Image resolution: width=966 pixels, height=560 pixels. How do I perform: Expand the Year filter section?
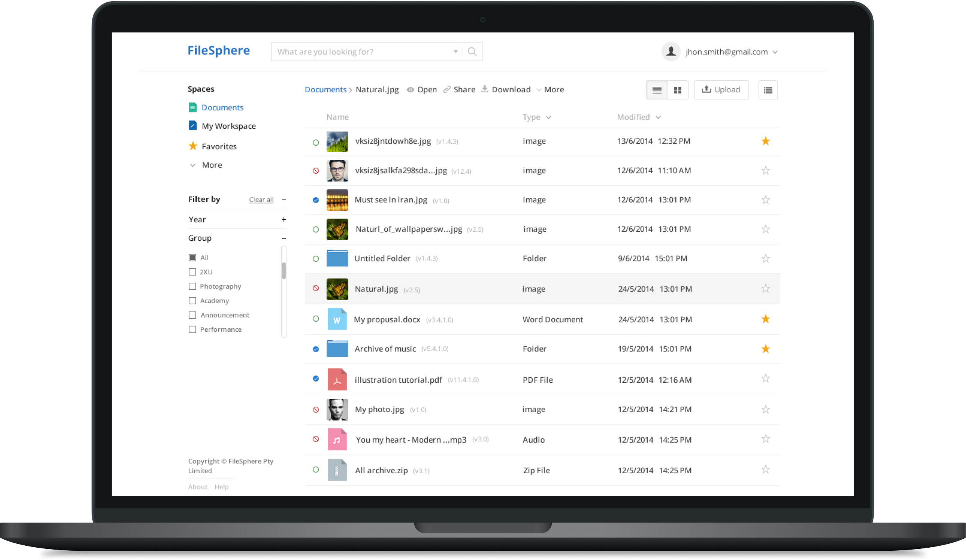tap(284, 219)
